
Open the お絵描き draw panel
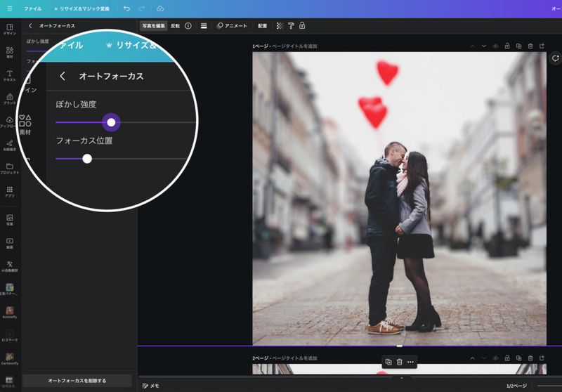[10, 145]
